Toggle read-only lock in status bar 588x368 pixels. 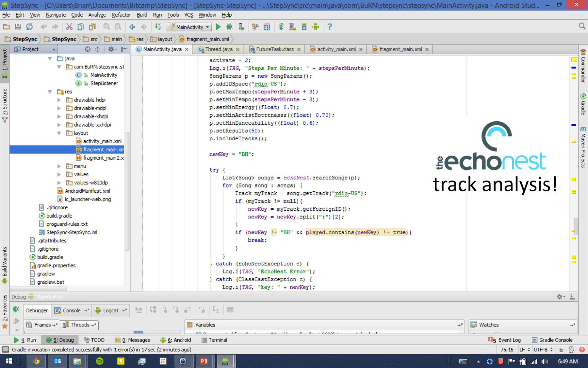click(x=561, y=350)
